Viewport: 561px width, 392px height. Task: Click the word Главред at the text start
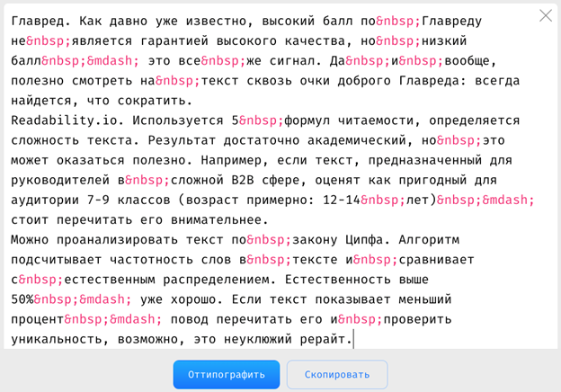(38, 21)
